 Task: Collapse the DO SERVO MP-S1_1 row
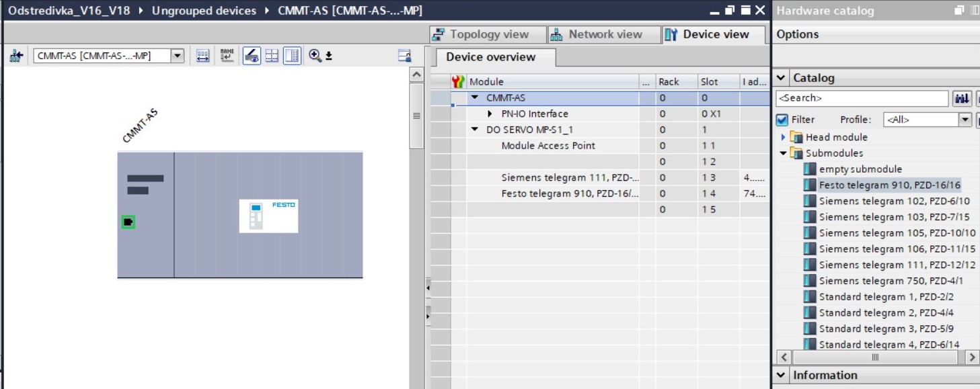point(475,130)
